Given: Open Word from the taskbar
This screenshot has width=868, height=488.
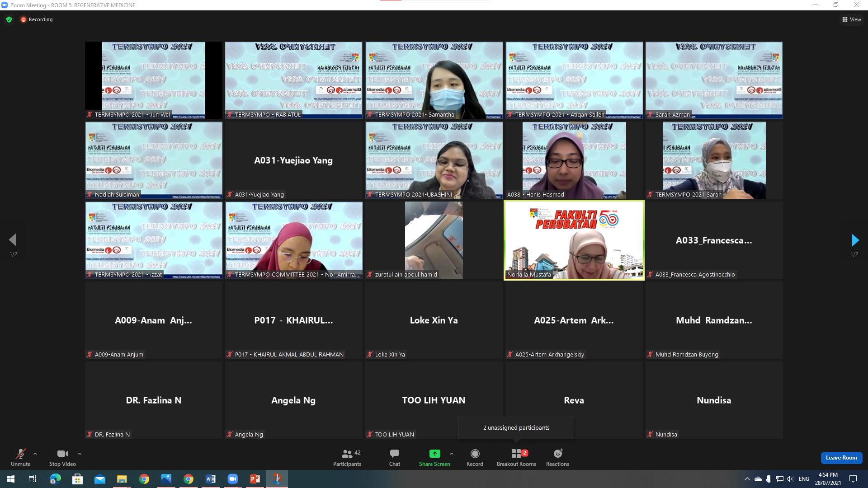Looking at the screenshot, I should [211, 479].
